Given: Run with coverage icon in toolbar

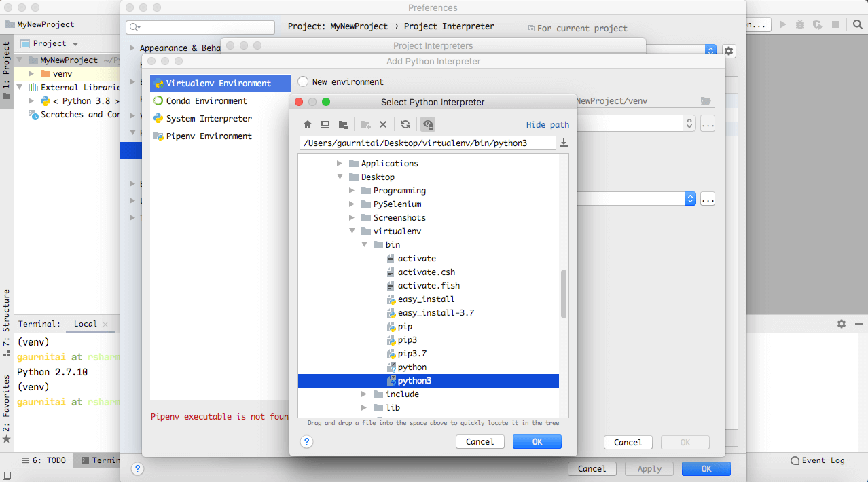Looking at the screenshot, I should 818,24.
